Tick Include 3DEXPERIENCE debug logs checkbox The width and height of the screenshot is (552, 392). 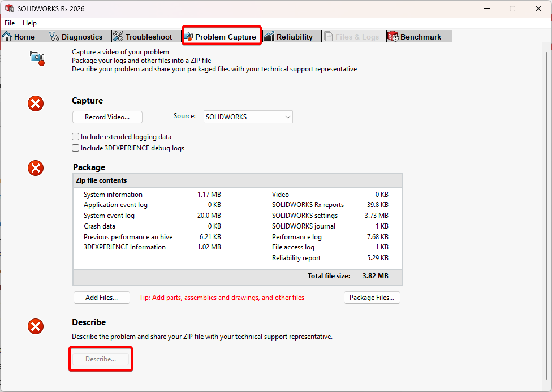click(75, 148)
